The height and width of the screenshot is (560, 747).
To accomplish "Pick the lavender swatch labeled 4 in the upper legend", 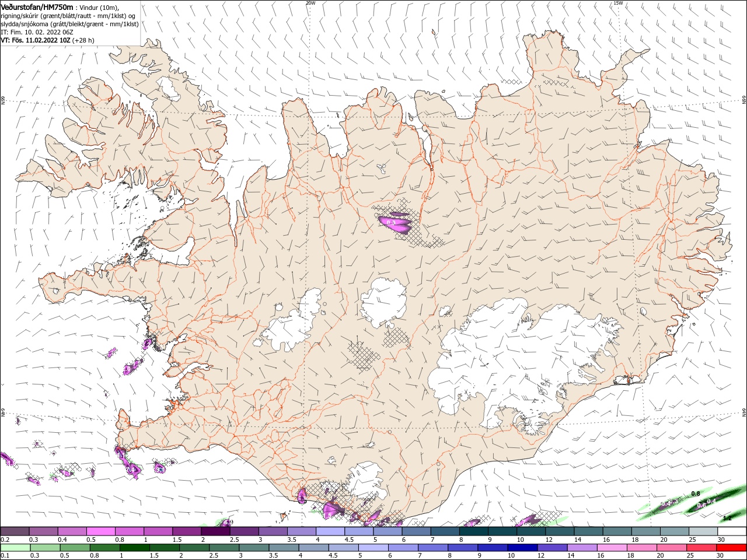I will click(x=330, y=531).
